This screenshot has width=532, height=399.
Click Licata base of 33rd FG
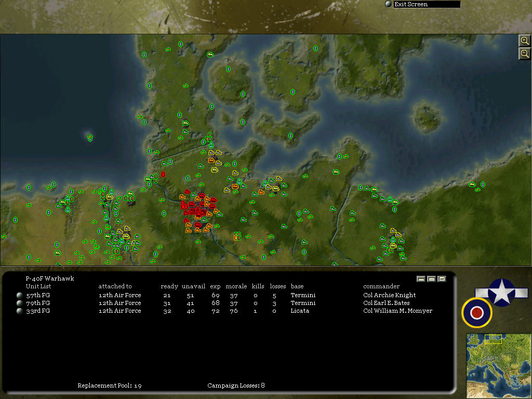(300, 311)
